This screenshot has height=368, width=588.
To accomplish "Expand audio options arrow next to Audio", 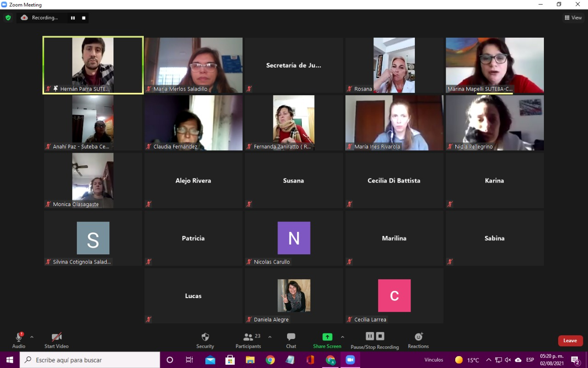I will click(32, 337).
